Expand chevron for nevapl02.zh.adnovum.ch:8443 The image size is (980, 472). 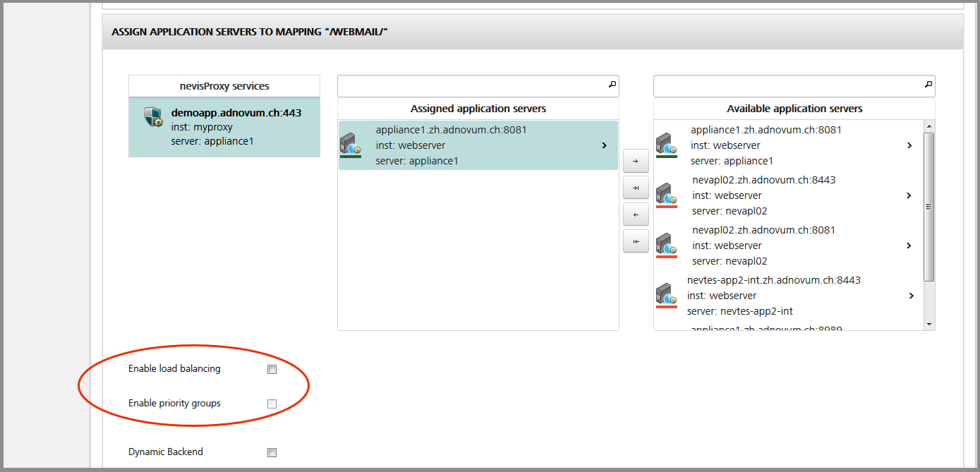909,195
